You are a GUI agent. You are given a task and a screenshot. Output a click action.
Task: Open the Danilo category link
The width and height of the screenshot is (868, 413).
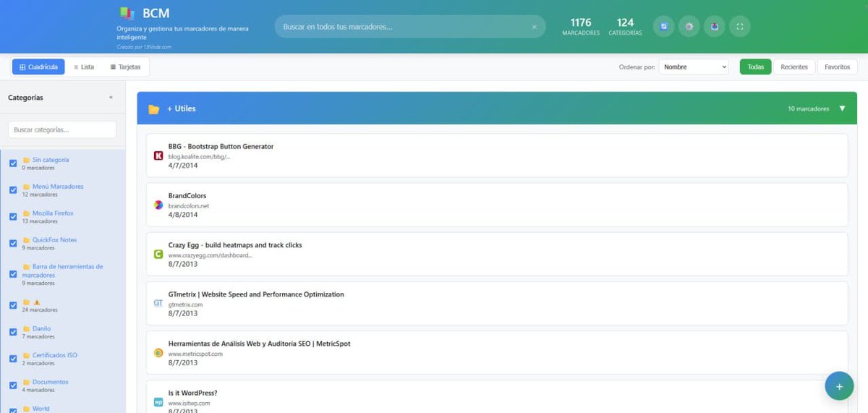[41, 329]
